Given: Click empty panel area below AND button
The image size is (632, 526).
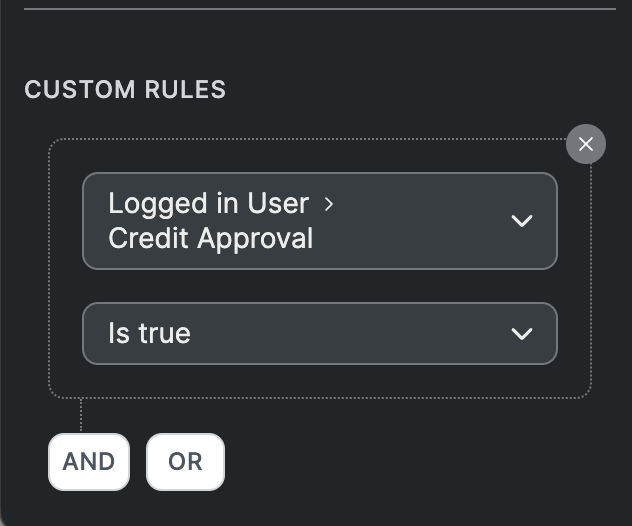Looking at the screenshot, I should [89, 508].
